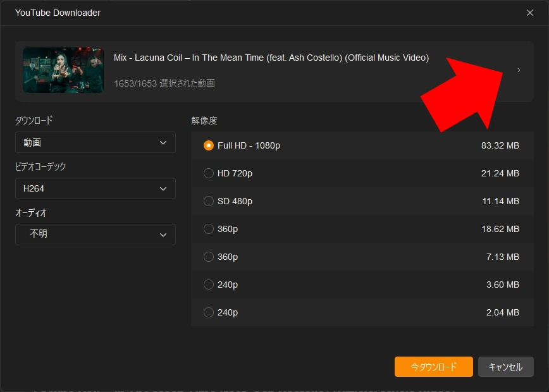Select the 360p 18.62 MB option

[x=209, y=229]
